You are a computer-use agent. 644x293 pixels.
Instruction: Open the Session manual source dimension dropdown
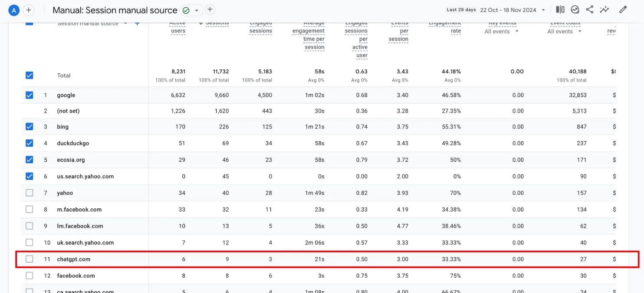click(92, 23)
